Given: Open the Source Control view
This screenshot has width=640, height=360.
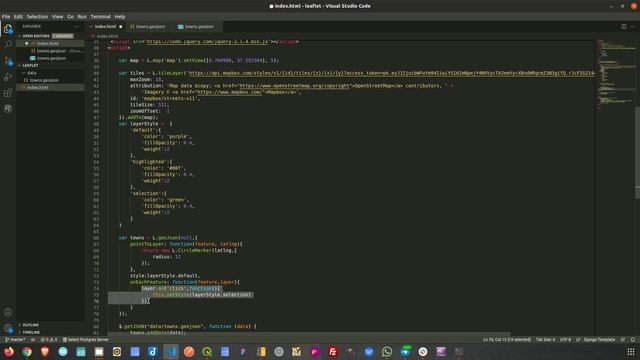Looking at the screenshot, I should pos(8,61).
